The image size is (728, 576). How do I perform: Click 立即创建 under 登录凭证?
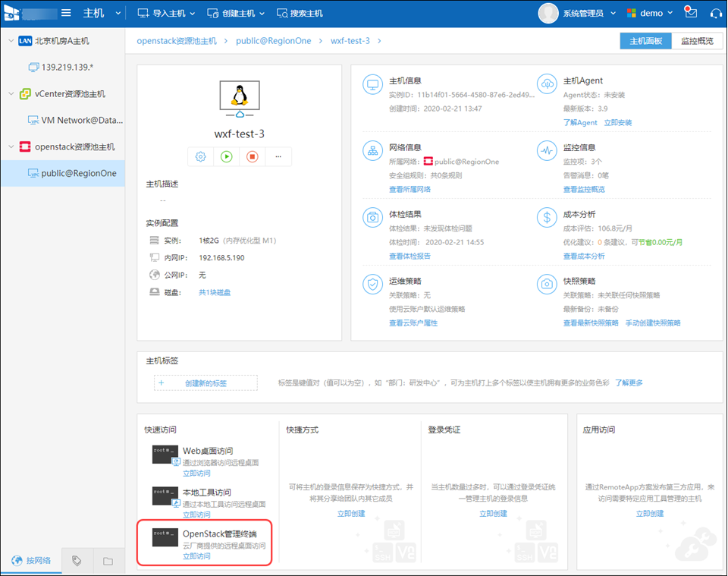493,513
